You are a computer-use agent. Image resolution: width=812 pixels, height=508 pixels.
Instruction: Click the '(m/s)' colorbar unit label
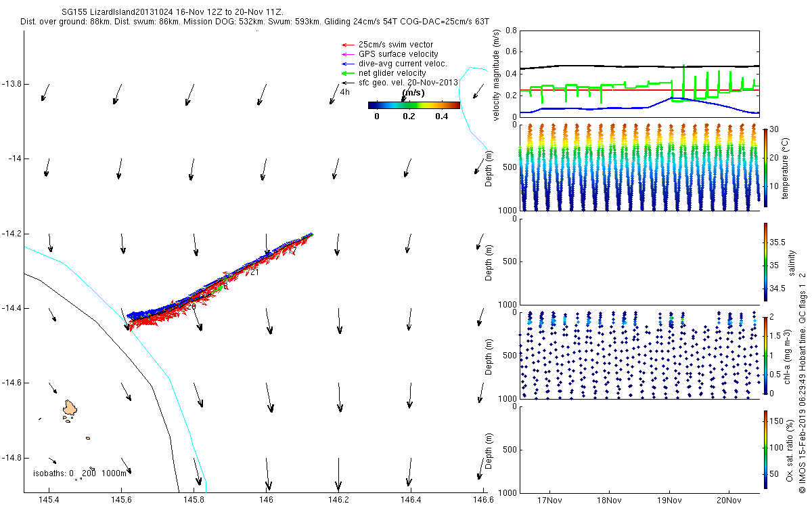[413, 93]
